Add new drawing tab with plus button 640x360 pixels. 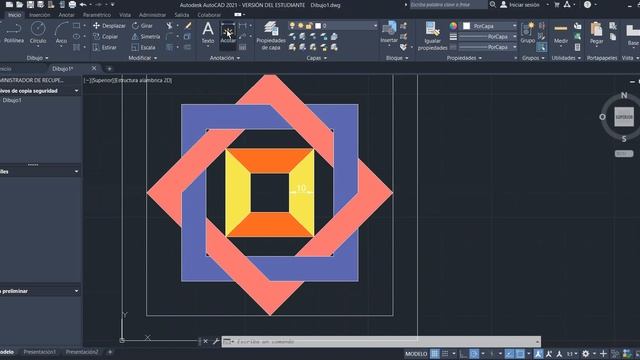click(x=109, y=69)
